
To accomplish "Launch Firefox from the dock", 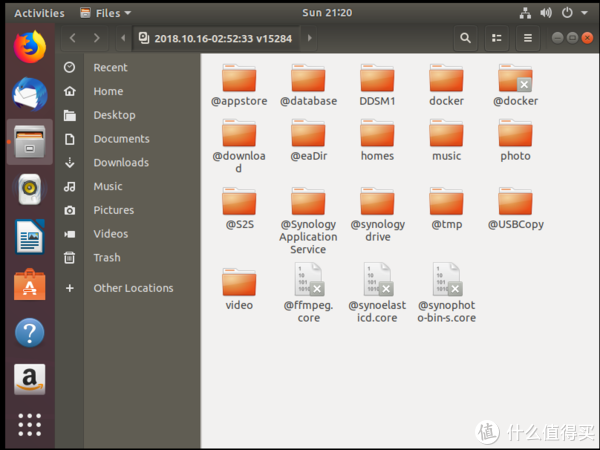I will click(x=30, y=46).
